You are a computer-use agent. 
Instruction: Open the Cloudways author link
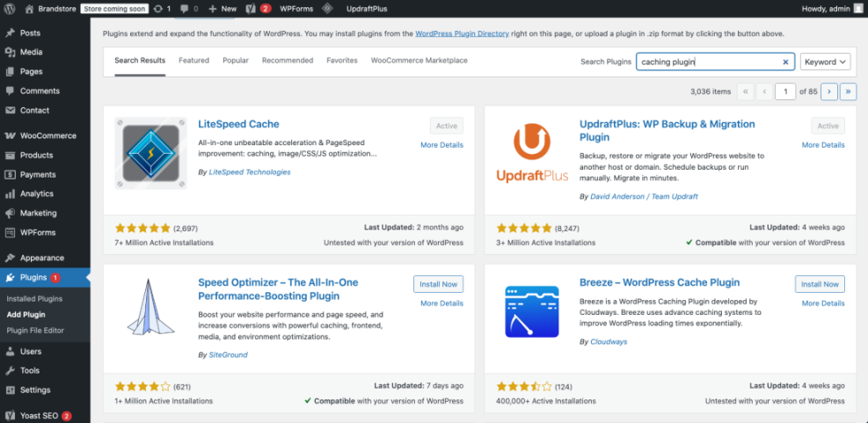(609, 342)
